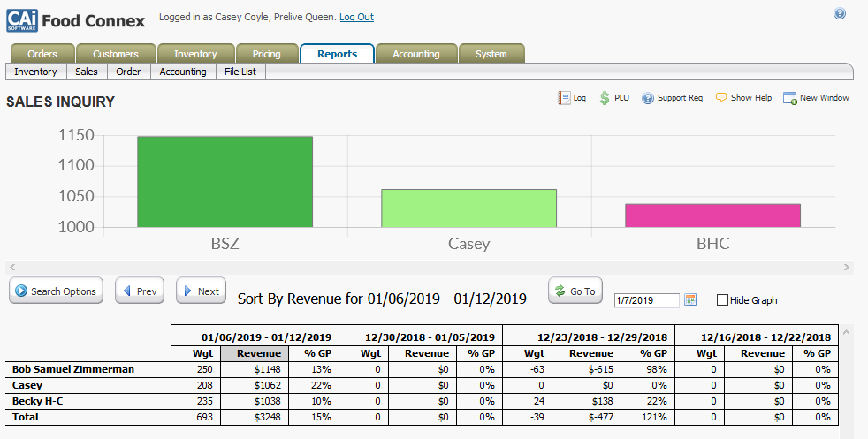Click the $1062 revenue cell
The height and width of the screenshot is (439, 868).
255,385
